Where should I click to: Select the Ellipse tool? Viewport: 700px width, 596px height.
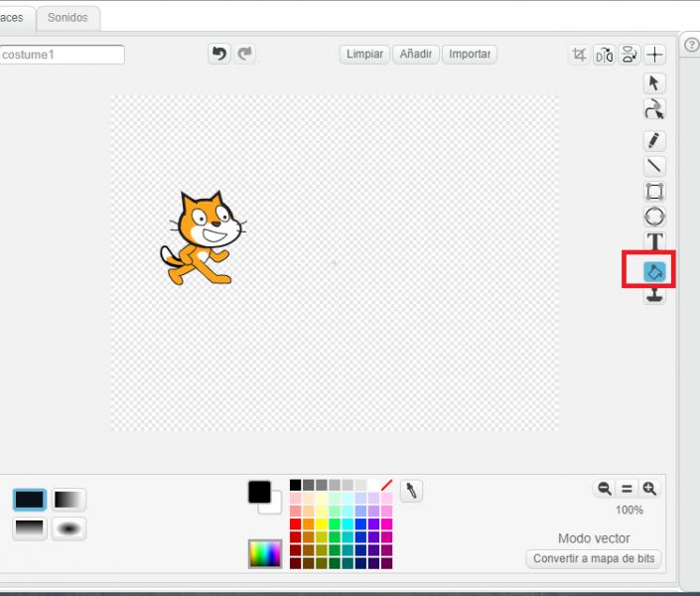[654, 217]
